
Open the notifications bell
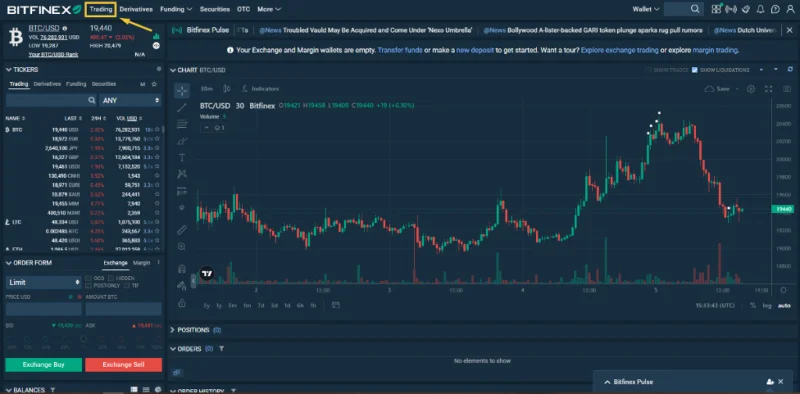761,9
